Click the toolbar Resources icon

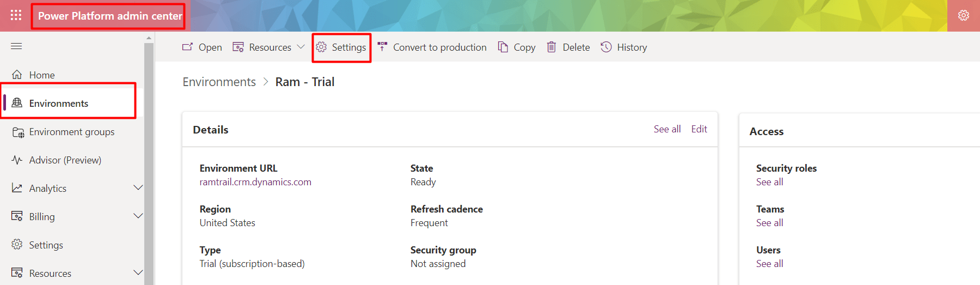238,47
